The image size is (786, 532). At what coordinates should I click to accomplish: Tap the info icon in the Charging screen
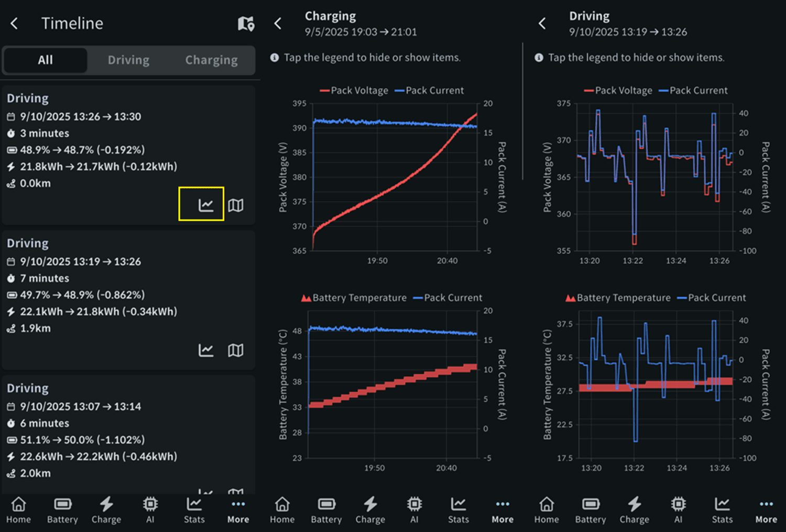[274, 58]
